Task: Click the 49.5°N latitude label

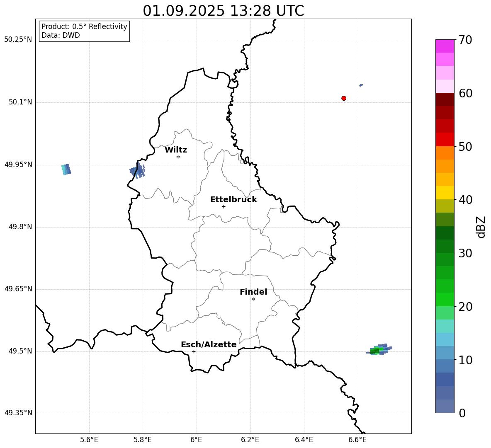Action: pos(20,351)
